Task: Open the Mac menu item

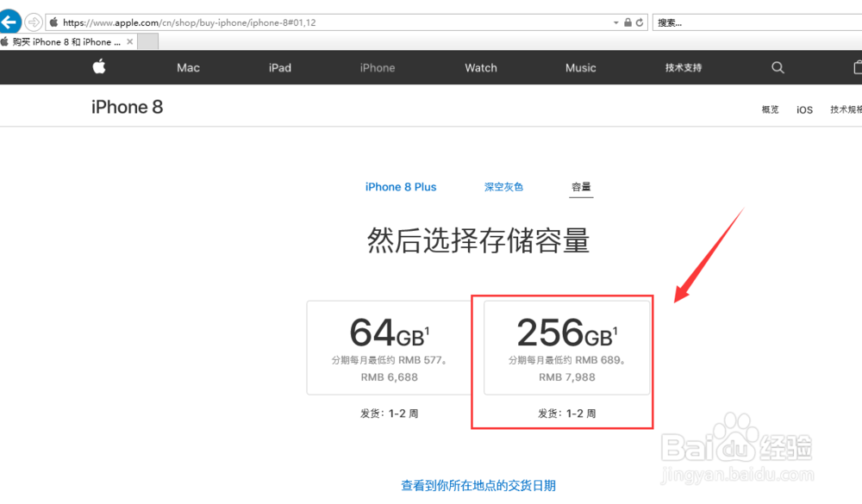Action: pos(188,67)
